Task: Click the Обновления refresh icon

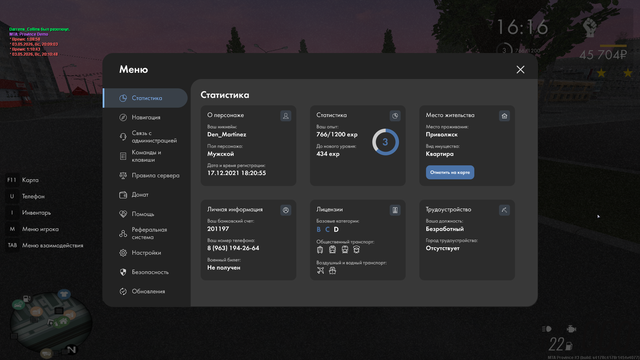Action: 123,291
